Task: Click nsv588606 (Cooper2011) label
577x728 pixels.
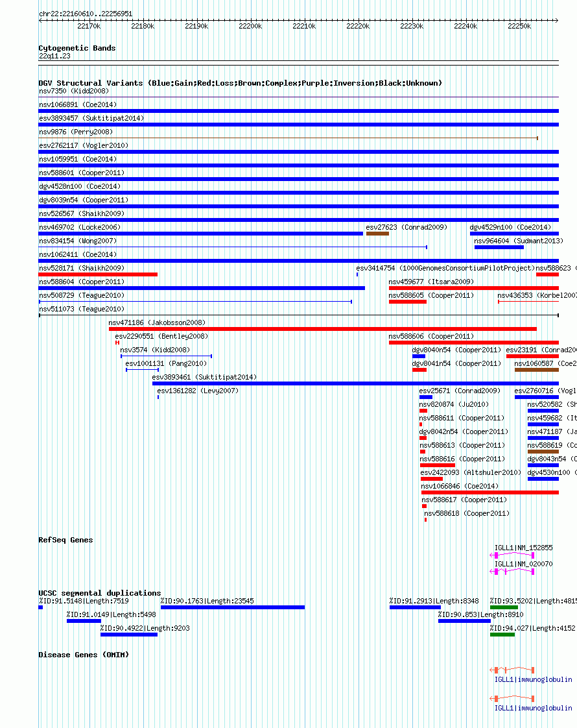Action: coord(431,336)
